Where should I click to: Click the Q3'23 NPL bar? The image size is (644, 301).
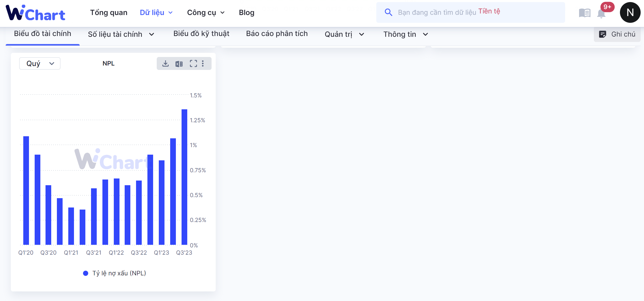pyautogui.click(x=184, y=177)
